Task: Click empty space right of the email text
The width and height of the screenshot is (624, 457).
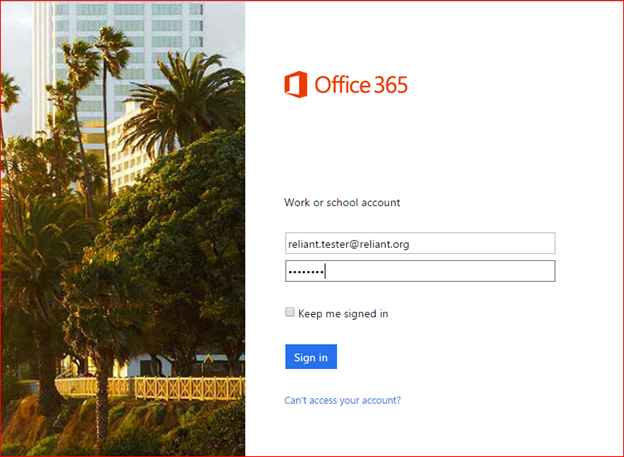Action: pos(490,243)
